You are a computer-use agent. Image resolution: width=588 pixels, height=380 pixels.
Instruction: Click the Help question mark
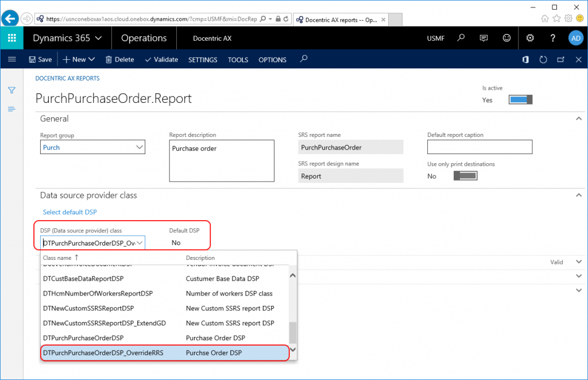[x=552, y=38]
